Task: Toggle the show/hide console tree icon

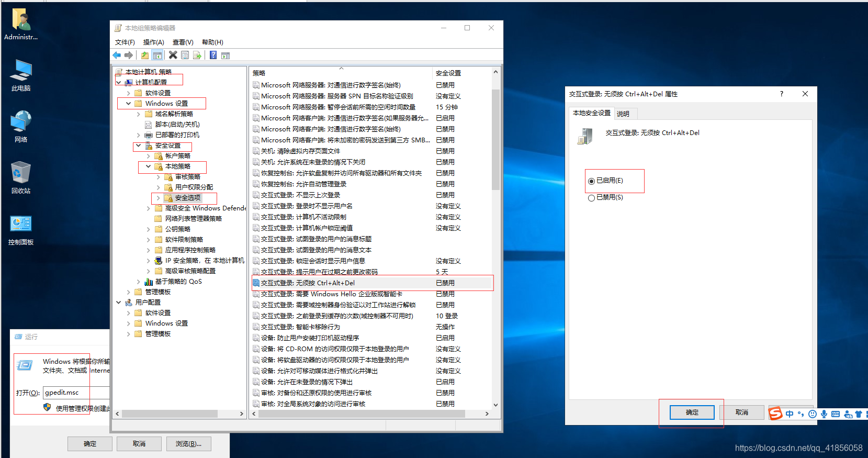Action: tap(157, 55)
